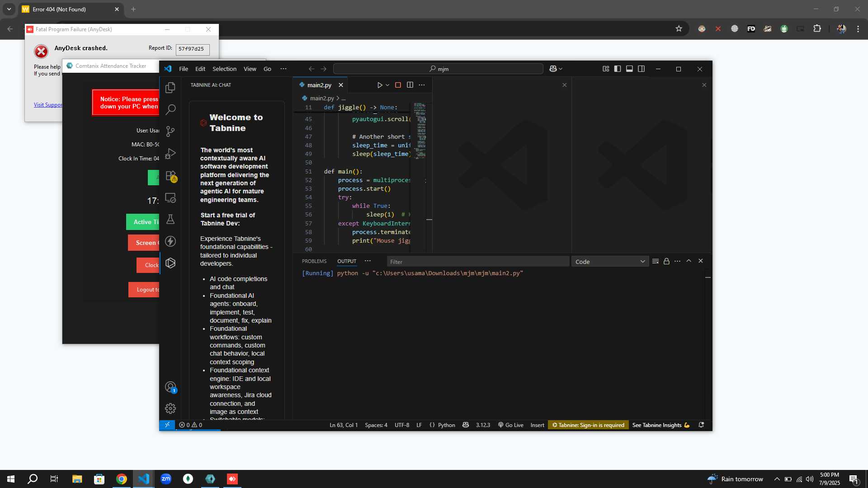Select the main2.py editor tab

point(319,85)
